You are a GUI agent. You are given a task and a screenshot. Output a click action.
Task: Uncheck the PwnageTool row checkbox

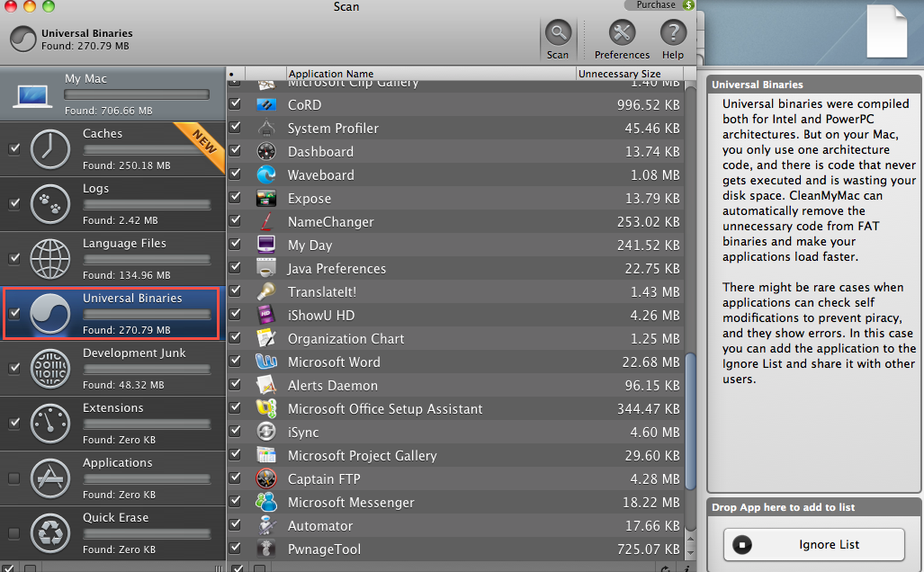pos(235,549)
